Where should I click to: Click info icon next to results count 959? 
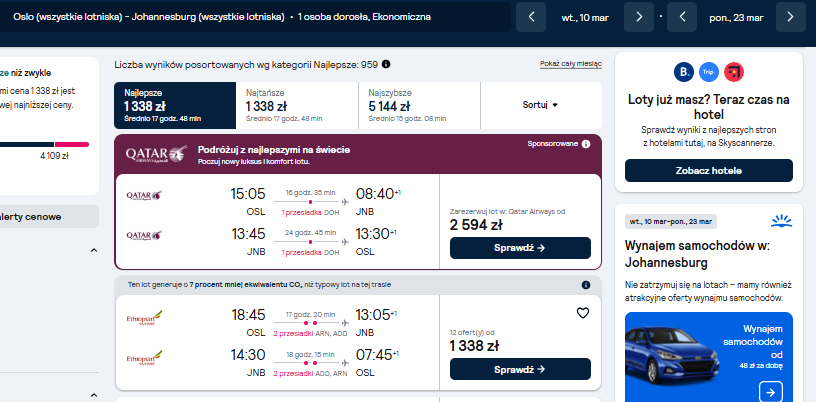click(x=386, y=64)
